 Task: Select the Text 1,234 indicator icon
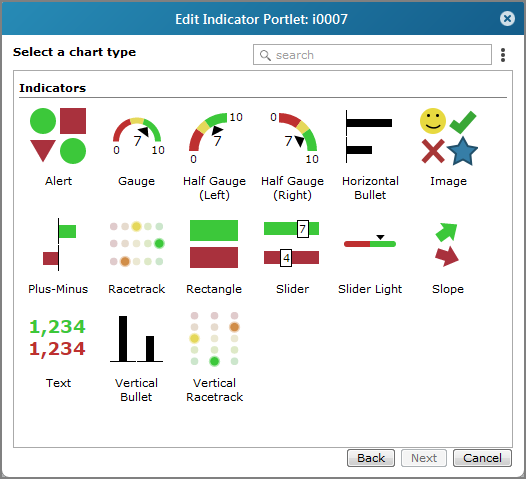coord(57,338)
